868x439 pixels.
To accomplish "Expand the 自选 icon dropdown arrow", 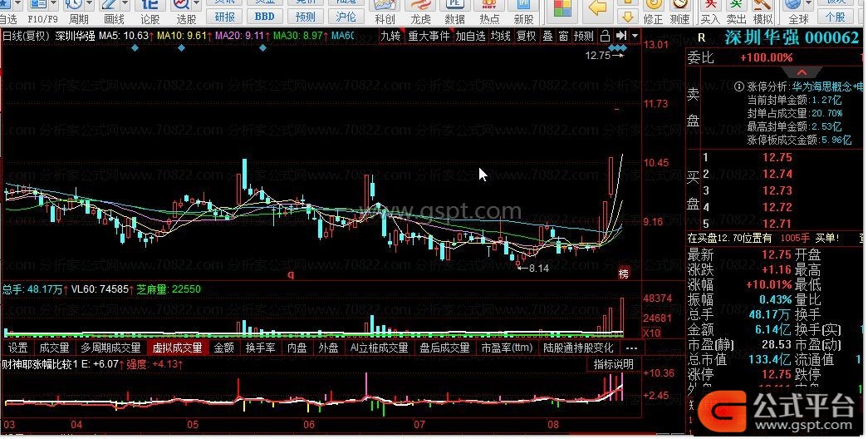I will (x=17, y=4).
